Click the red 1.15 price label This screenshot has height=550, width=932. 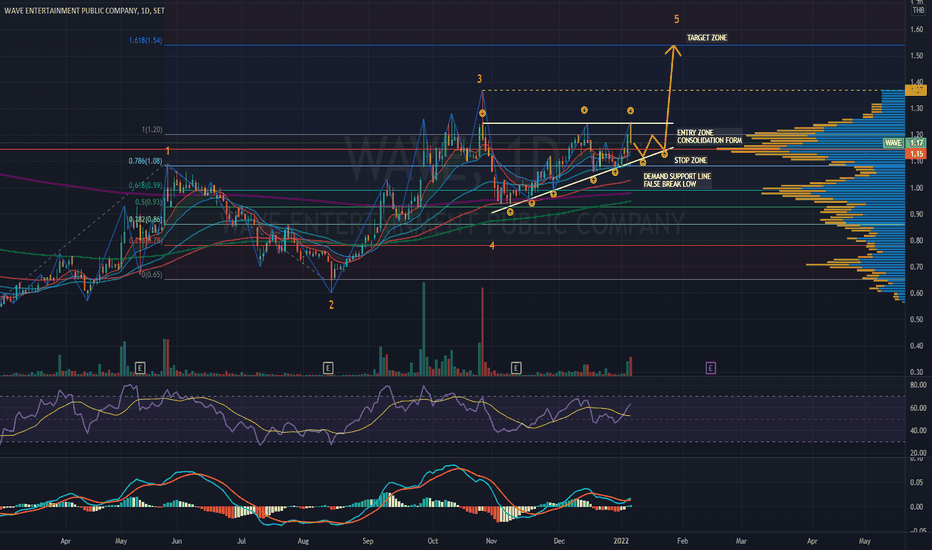coord(918,154)
